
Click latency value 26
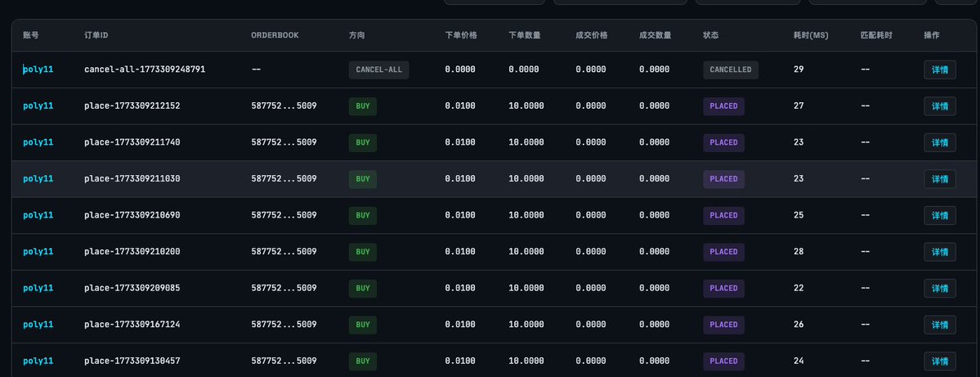pos(799,325)
